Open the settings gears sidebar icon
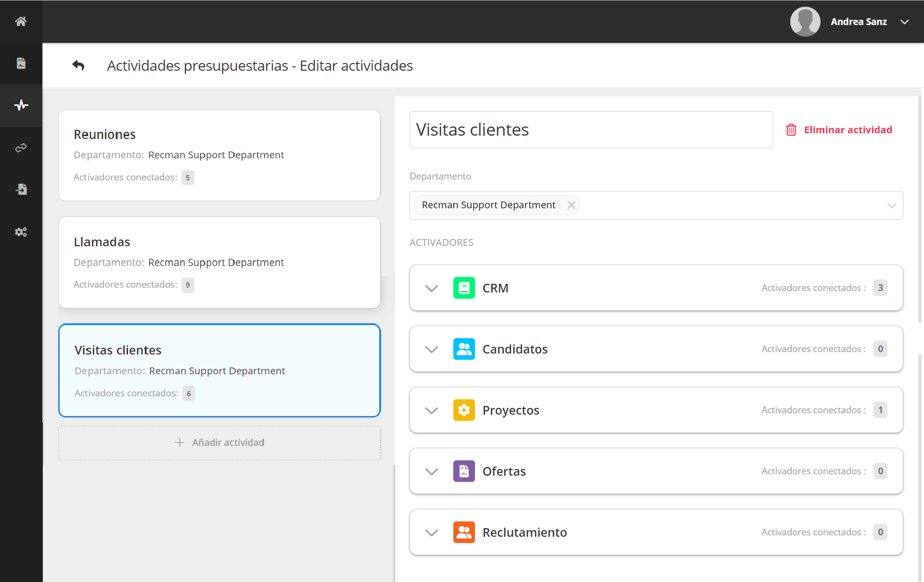Image resolution: width=924 pixels, height=582 pixels. [x=21, y=232]
